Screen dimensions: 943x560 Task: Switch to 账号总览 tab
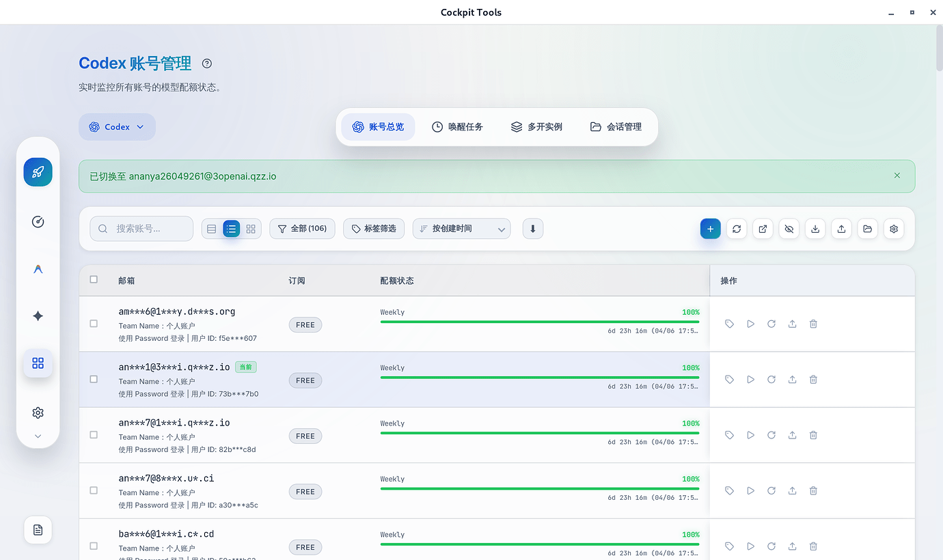[378, 127]
